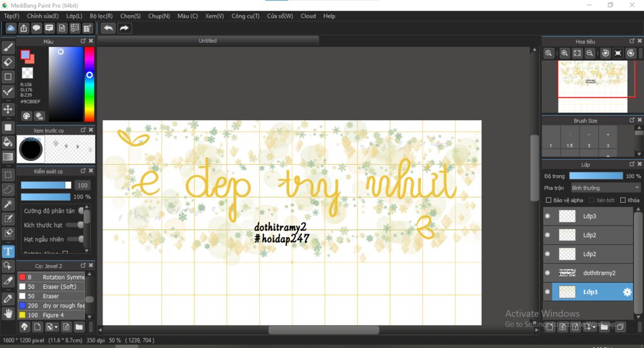The image size is (644, 348).
Task: Open the Bộ lọc(R) menu
Action: pyautogui.click(x=101, y=16)
